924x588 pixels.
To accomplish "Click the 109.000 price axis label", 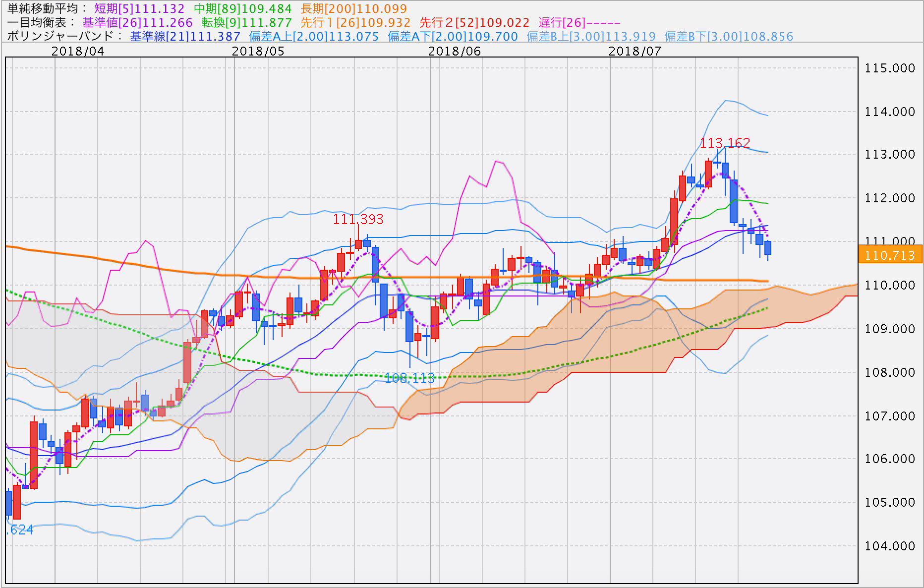I will pos(890,329).
